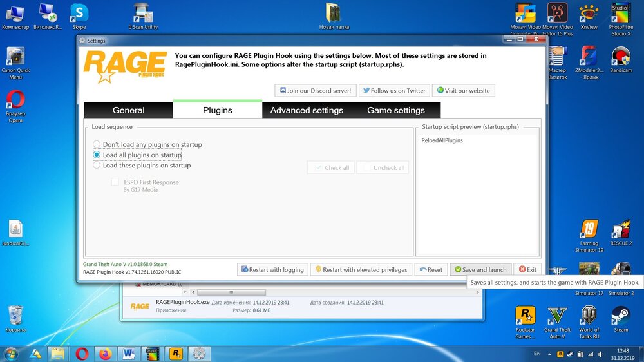Open Rockstar launcher taskbar icon
Viewport: 644px width, 362px height.
pos(176,354)
